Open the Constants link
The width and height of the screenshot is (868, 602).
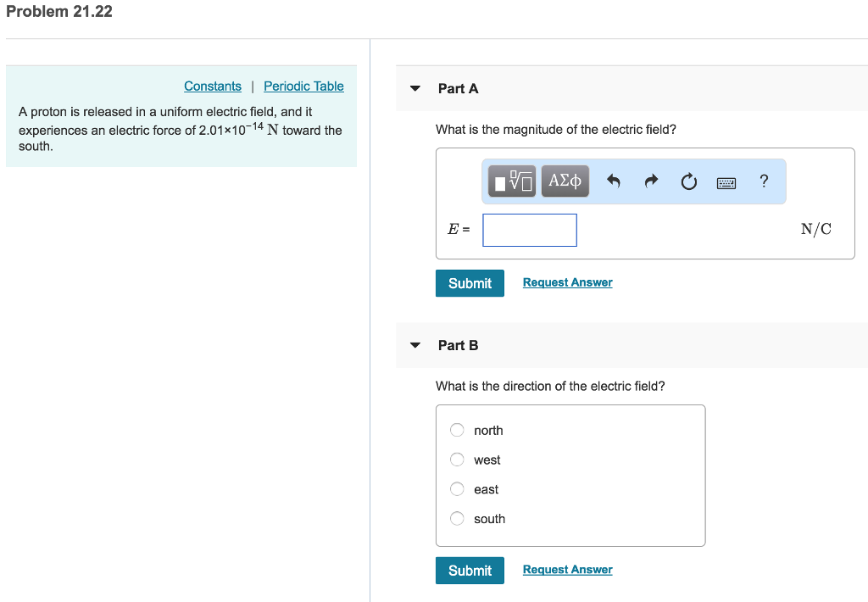(212, 86)
